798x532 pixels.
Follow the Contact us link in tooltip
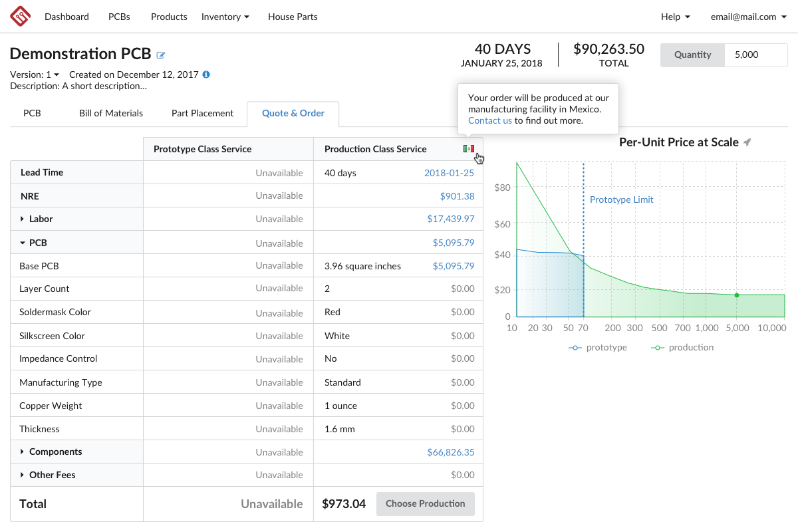(x=490, y=120)
